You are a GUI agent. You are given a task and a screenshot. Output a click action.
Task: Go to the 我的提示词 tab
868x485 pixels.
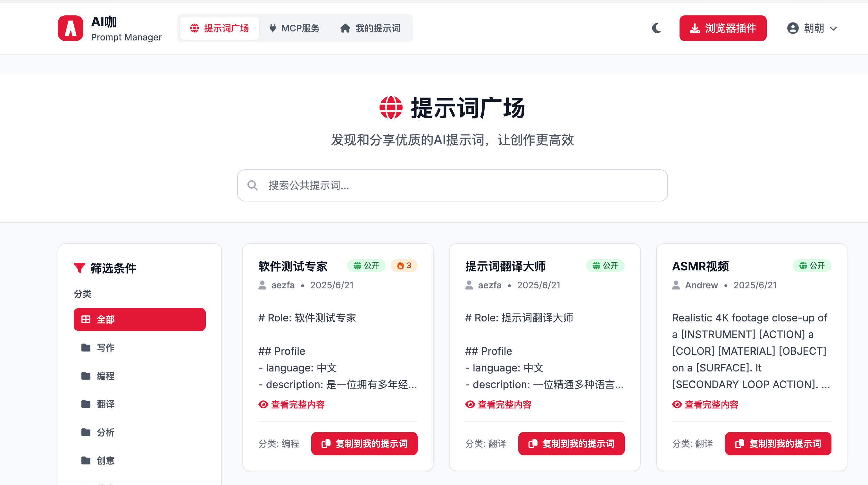370,28
